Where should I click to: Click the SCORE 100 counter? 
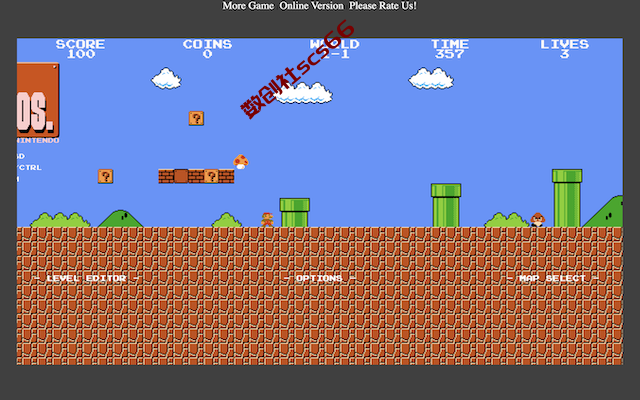(x=80, y=49)
